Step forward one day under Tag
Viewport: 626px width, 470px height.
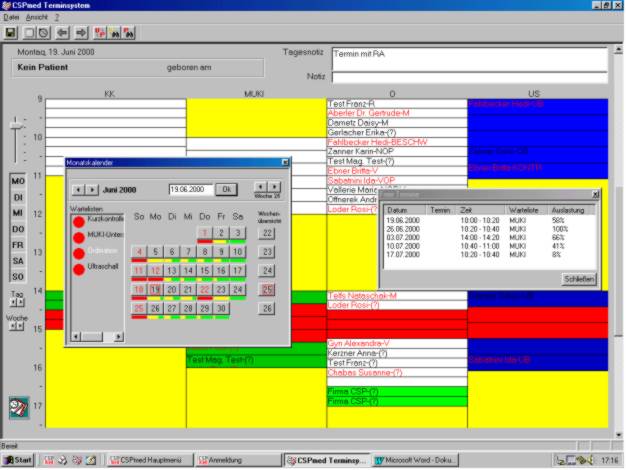[x=20, y=302]
